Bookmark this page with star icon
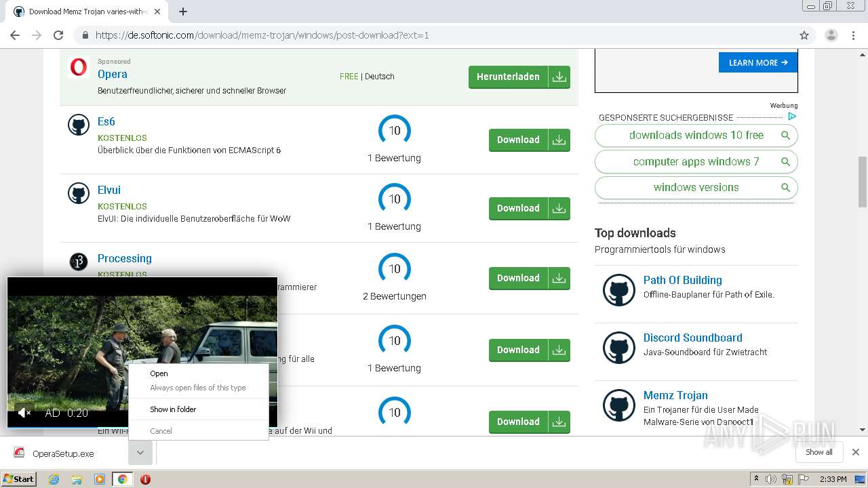 tap(804, 35)
